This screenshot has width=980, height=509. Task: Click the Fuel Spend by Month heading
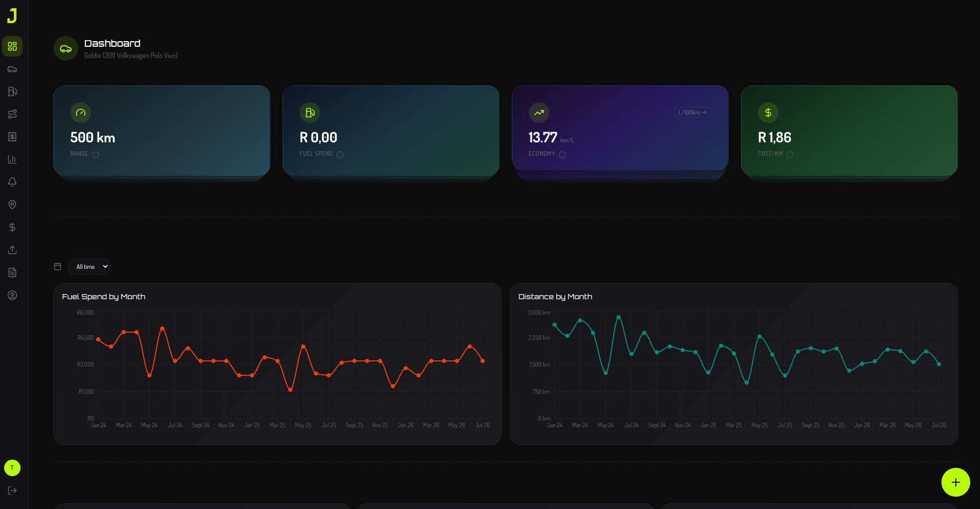(x=104, y=297)
